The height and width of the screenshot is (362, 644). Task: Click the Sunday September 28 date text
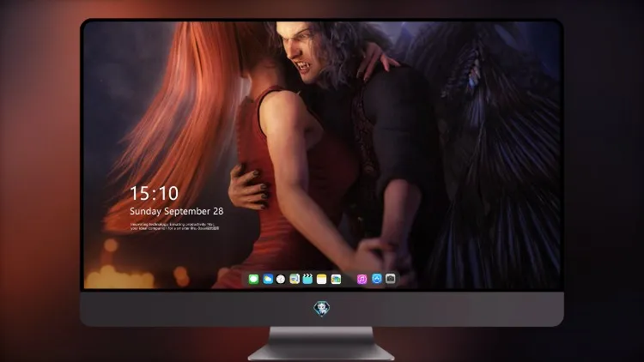[x=177, y=211]
